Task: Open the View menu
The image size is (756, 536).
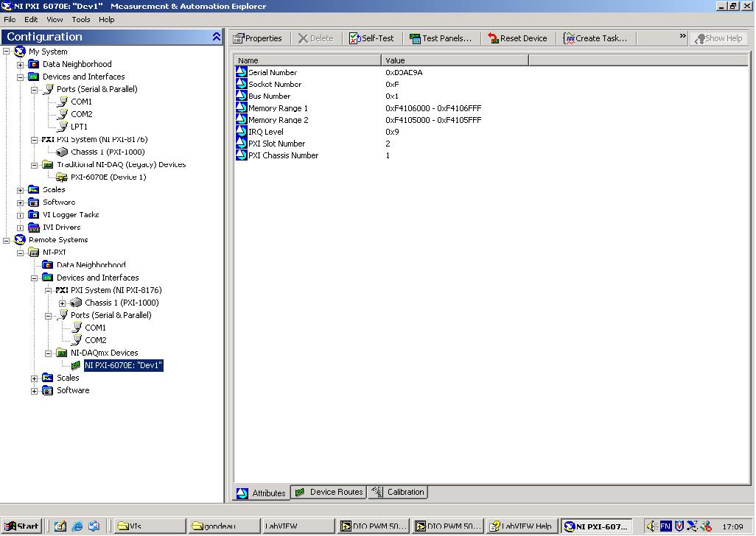Action: (55, 19)
